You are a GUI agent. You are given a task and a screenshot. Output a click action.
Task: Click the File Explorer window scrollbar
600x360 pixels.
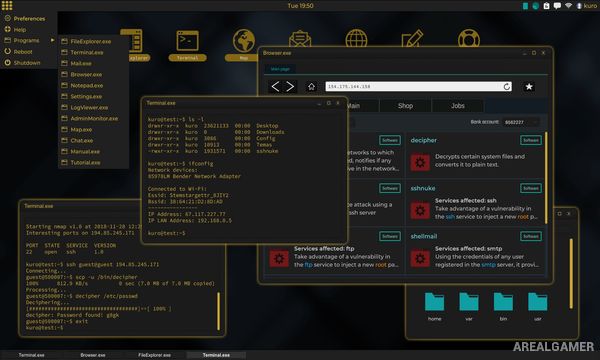point(571,273)
